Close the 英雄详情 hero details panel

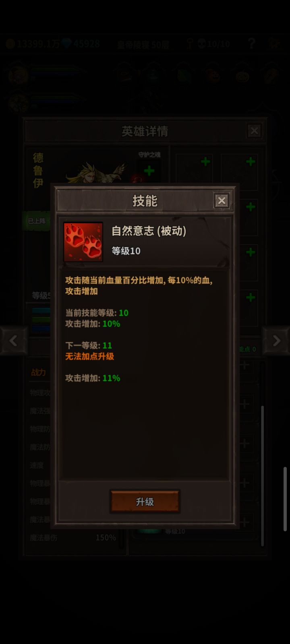pyautogui.click(x=254, y=131)
